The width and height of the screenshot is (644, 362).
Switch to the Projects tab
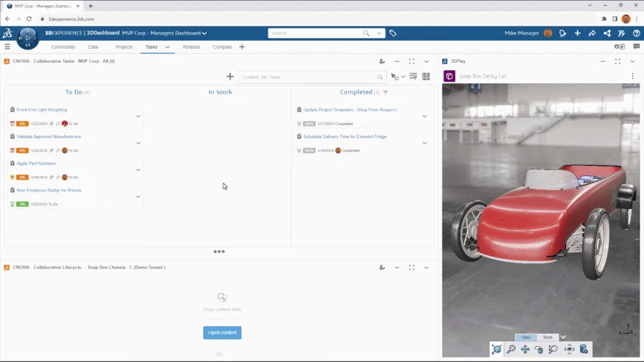[124, 47]
